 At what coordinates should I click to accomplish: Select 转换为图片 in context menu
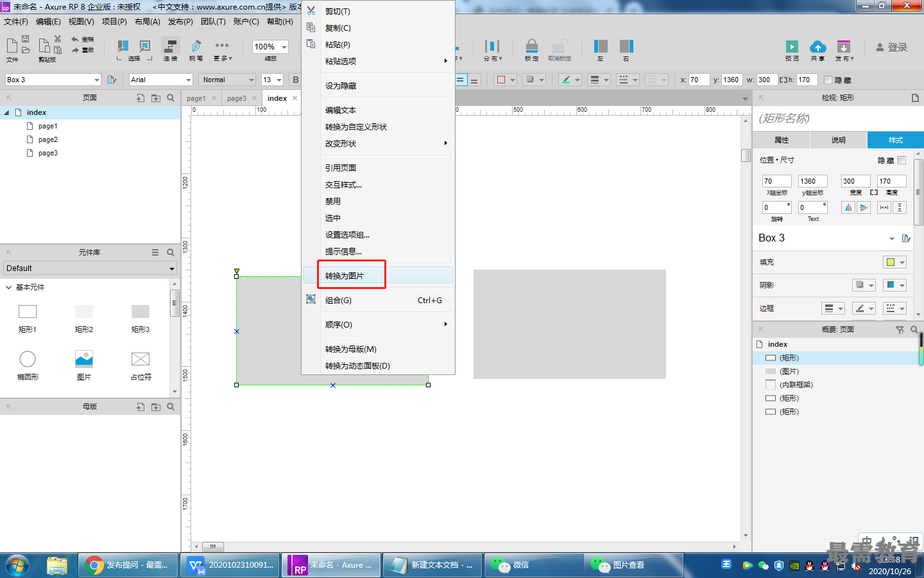(x=379, y=276)
